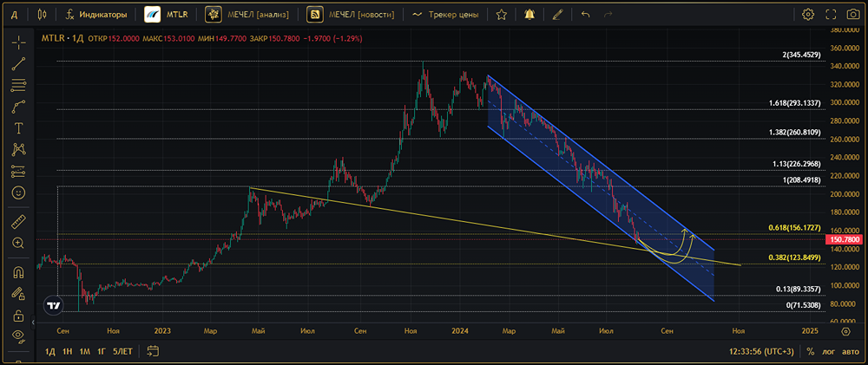Pick the text annotation tool

tap(18, 127)
